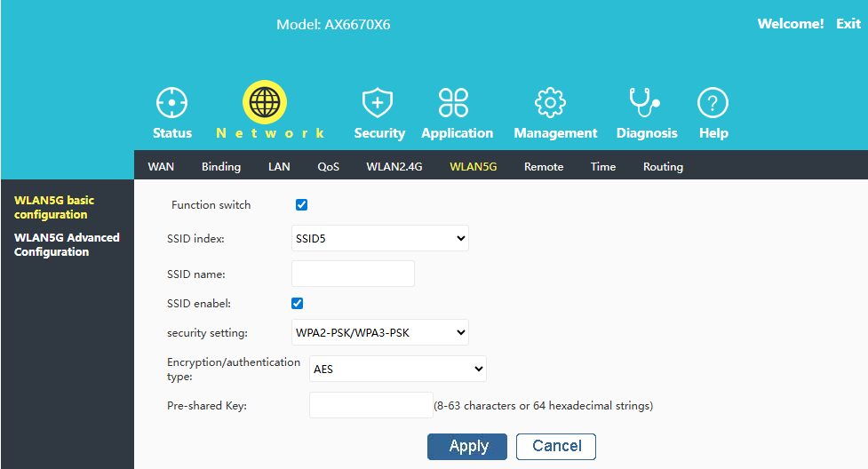
Task: Switch to the WLAN2.4G tab
Action: coord(394,167)
